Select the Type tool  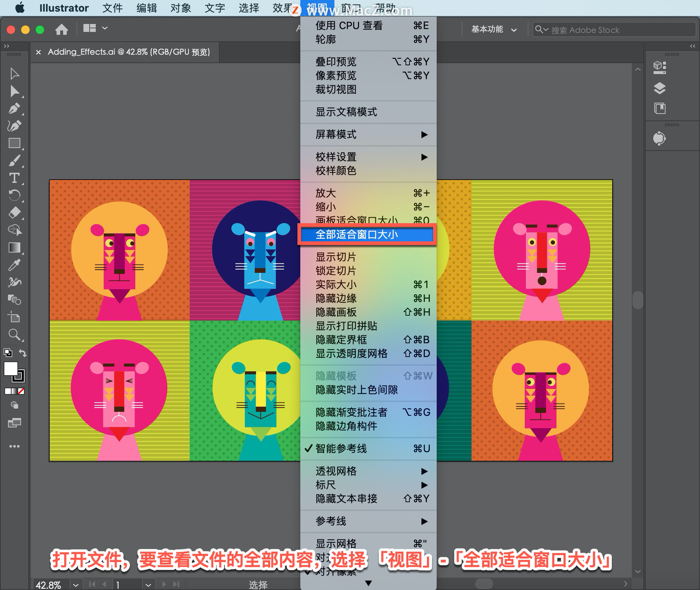[x=14, y=178]
